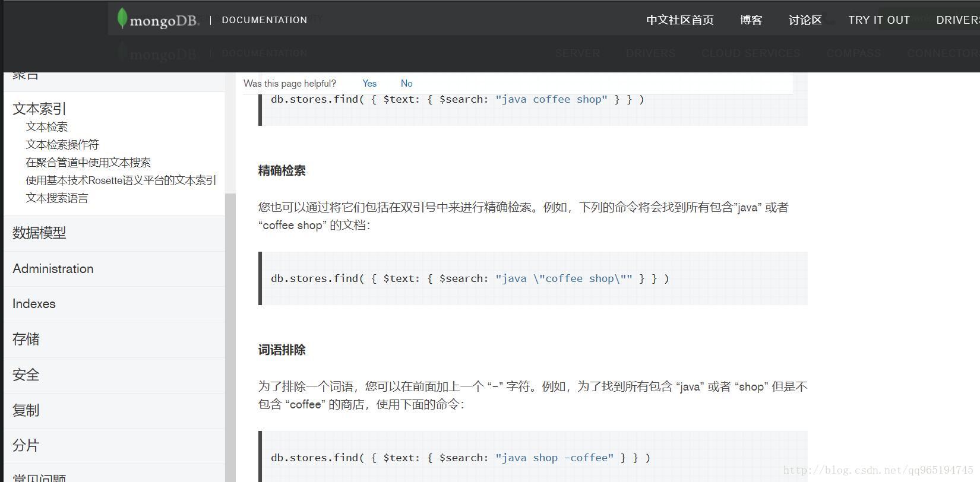Open the 博客 nav item
980x482 pixels.
pos(751,20)
